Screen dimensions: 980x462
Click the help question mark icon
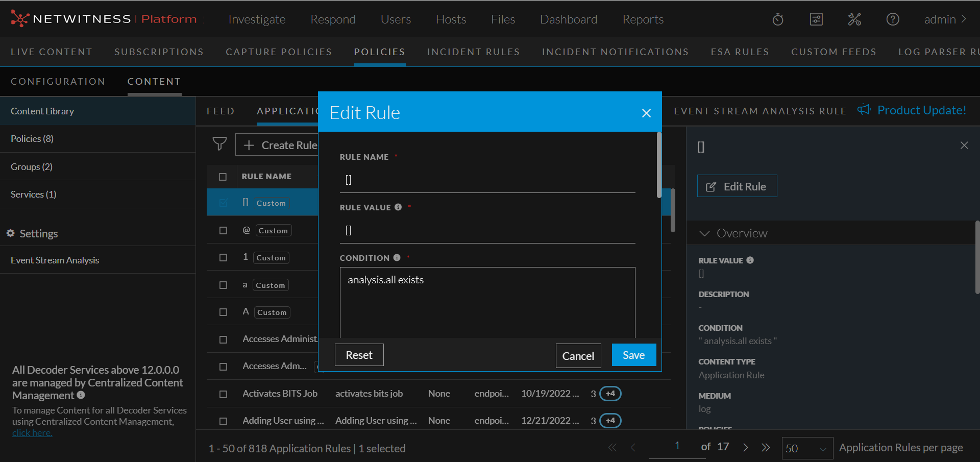[x=893, y=19]
